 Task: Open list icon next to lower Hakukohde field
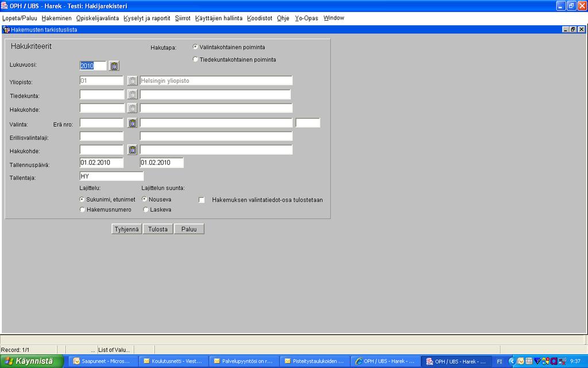133,150
